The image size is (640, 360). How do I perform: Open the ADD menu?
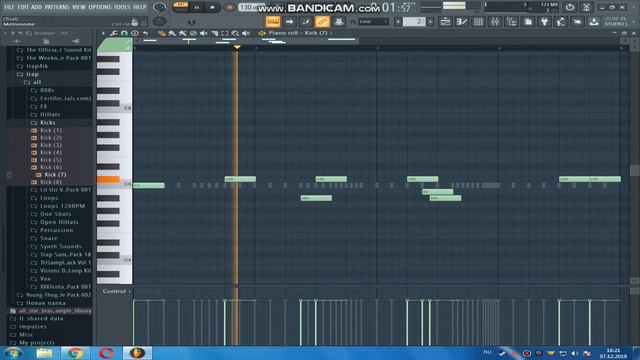(36, 7)
